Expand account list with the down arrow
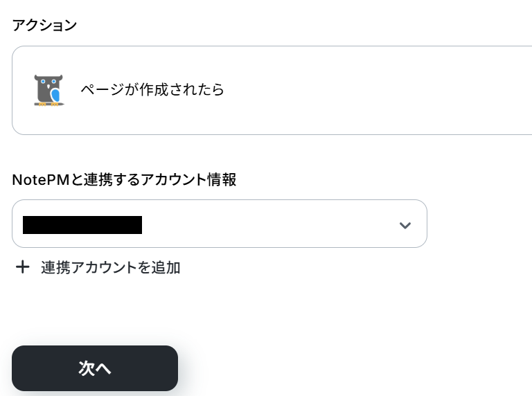Viewport: 532px width, 396px height. coord(405,225)
